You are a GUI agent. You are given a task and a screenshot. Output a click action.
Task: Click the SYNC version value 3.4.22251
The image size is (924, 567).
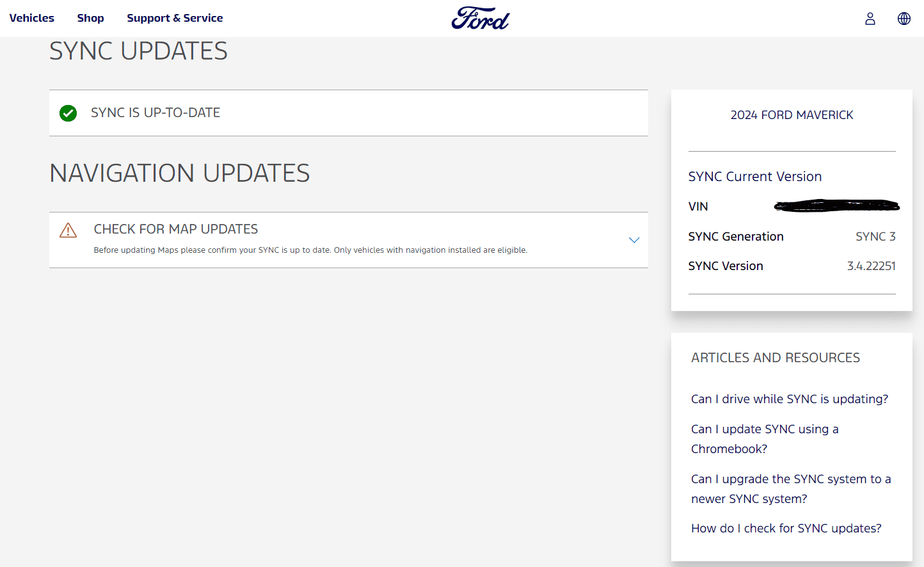tap(872, 266)
